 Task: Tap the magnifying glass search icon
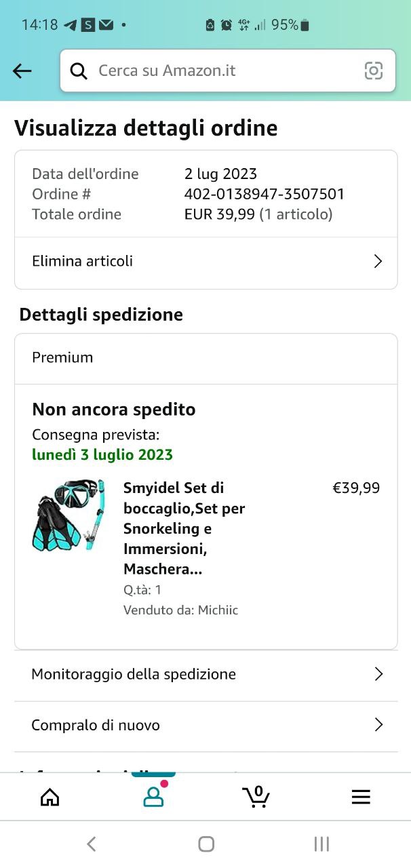click(79, 71)
